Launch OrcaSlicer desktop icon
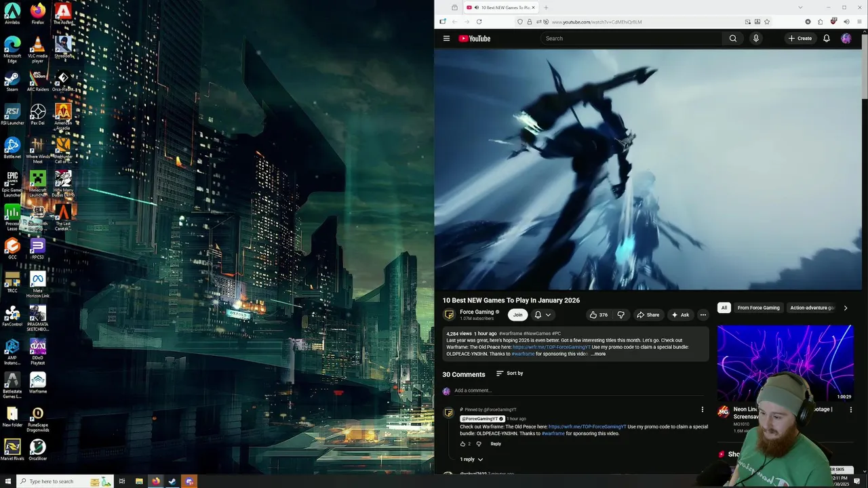Screen dimensions: 868x488 (x=38, y=449)
